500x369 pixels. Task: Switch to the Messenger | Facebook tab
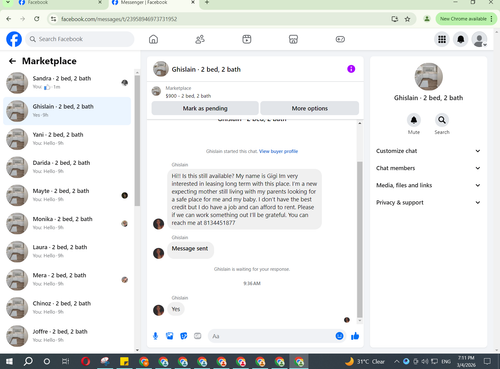pyautogui.click(x=153, y=3)
